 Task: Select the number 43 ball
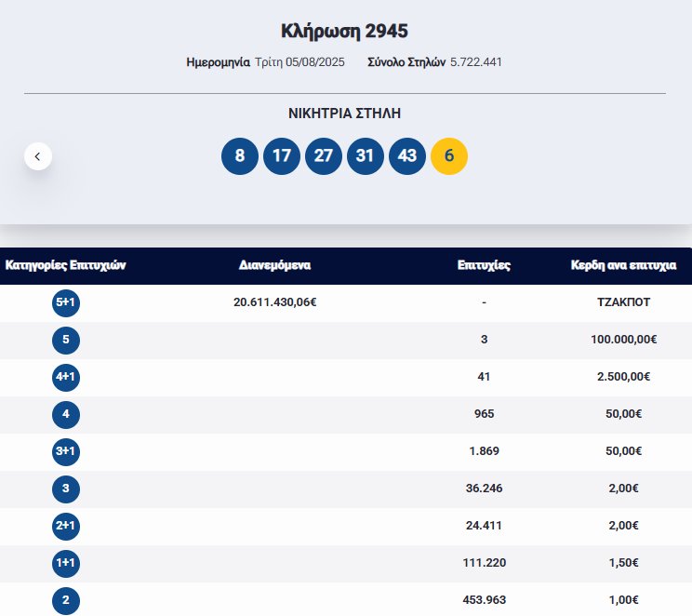[x=407, y=156]
